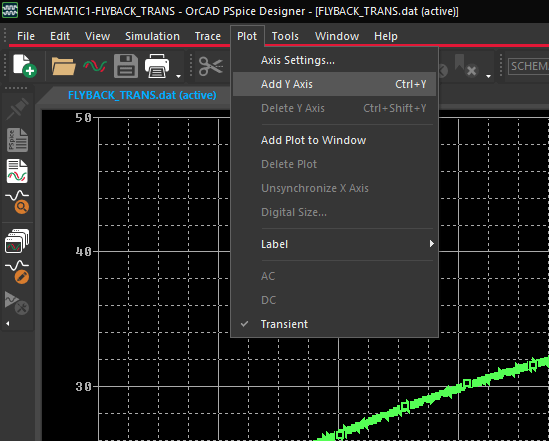Click the SCHEM... combo box in toolbar
Screen dimensions: 549x441
click(528, 66)
